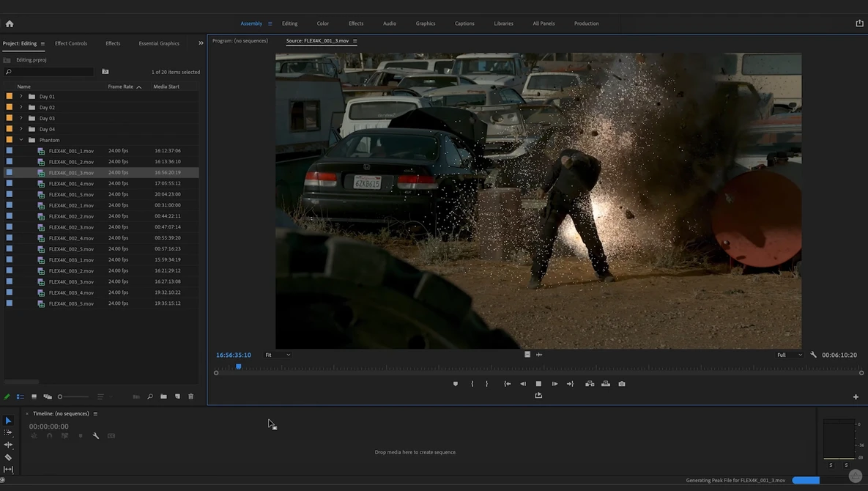Select the Track Select Forward tool
868x491 pixels.
(x=8, y=432)
